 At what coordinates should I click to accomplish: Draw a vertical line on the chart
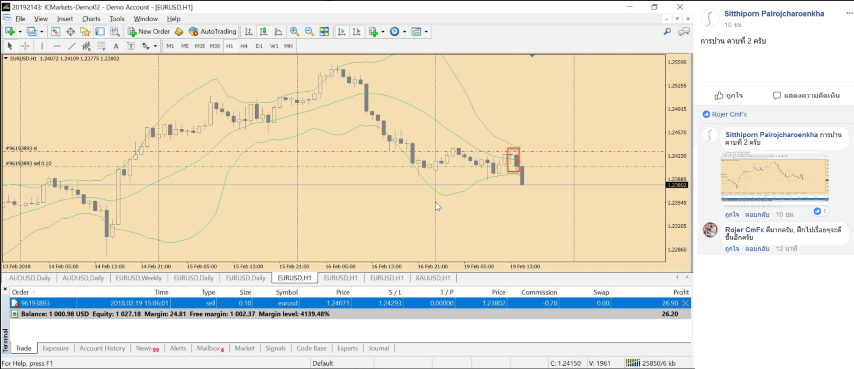tap(42, 46)
